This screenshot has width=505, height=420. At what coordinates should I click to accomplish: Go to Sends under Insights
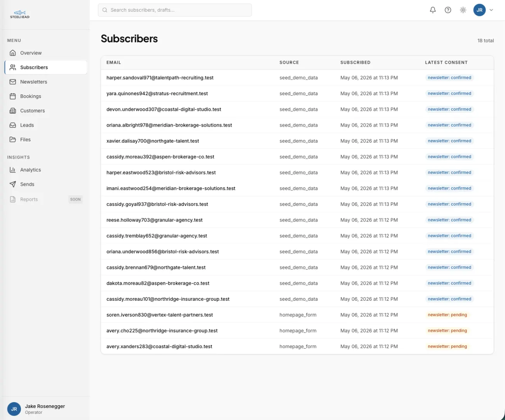pyautogui.click(x=46, y=184)
